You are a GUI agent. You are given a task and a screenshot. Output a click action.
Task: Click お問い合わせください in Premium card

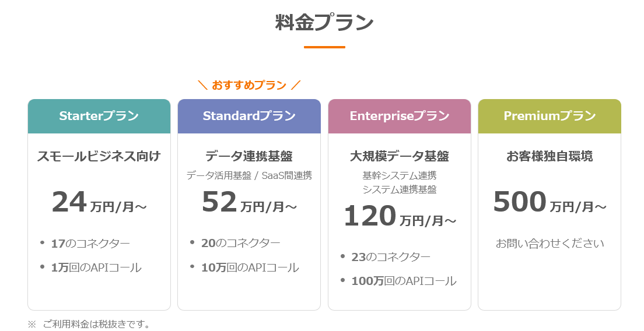(x=549, y=244)
